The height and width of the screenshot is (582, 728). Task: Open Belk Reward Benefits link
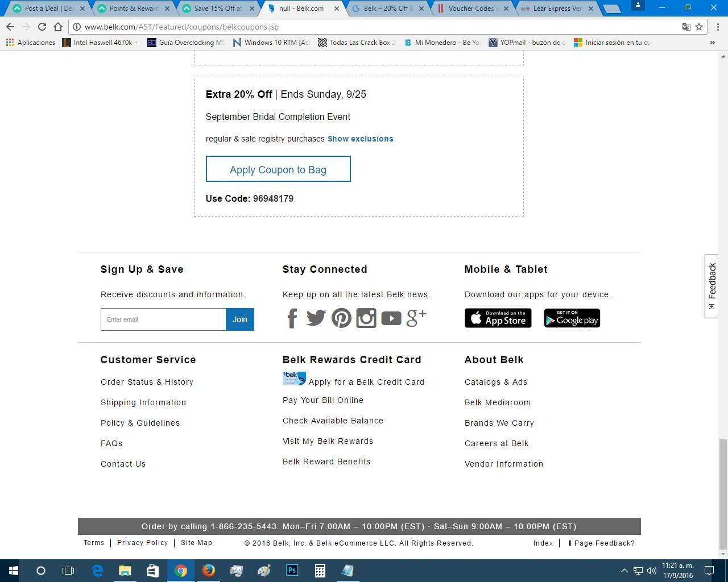[x=326, y=462]
